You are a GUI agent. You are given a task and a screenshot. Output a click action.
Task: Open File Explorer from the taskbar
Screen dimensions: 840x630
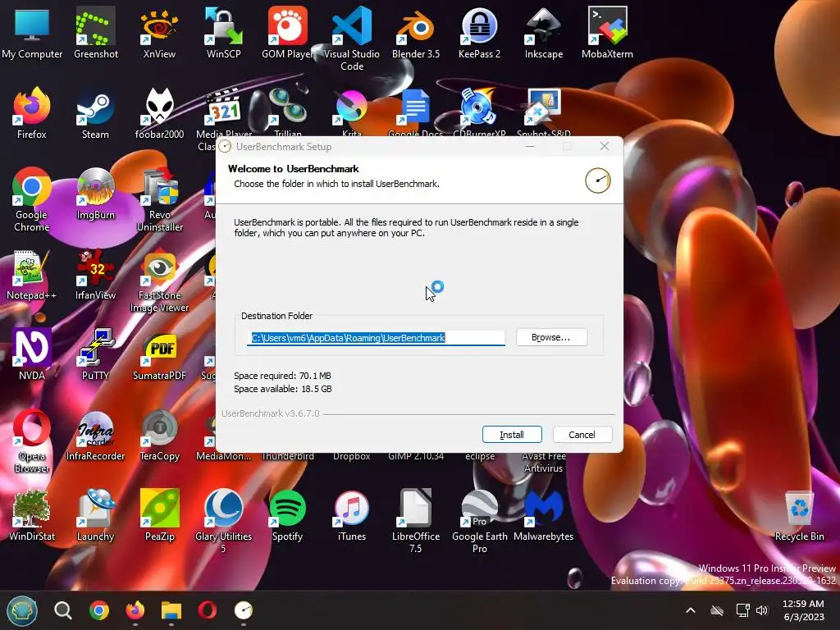click(171, 610)
